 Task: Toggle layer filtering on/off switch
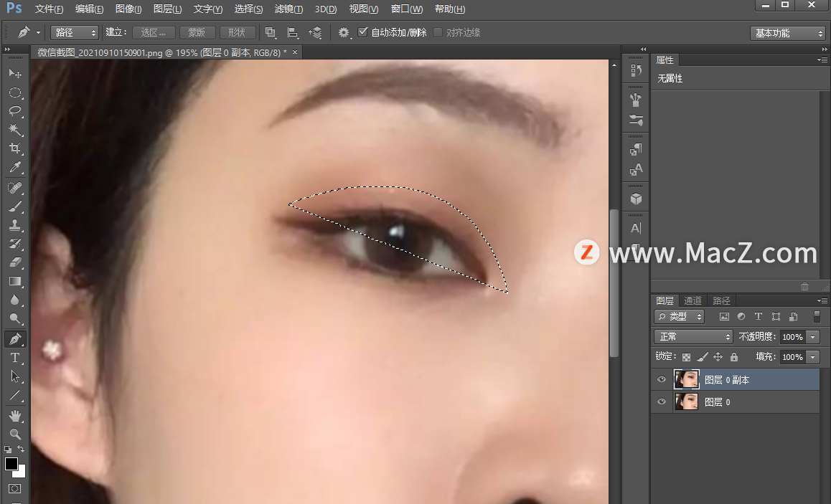[x=817, y=317]
